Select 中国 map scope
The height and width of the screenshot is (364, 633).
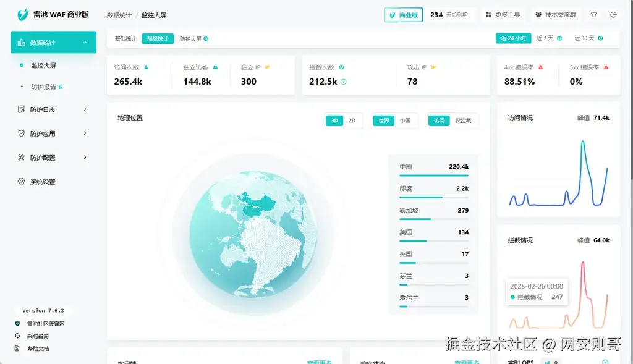coord(406,121)
